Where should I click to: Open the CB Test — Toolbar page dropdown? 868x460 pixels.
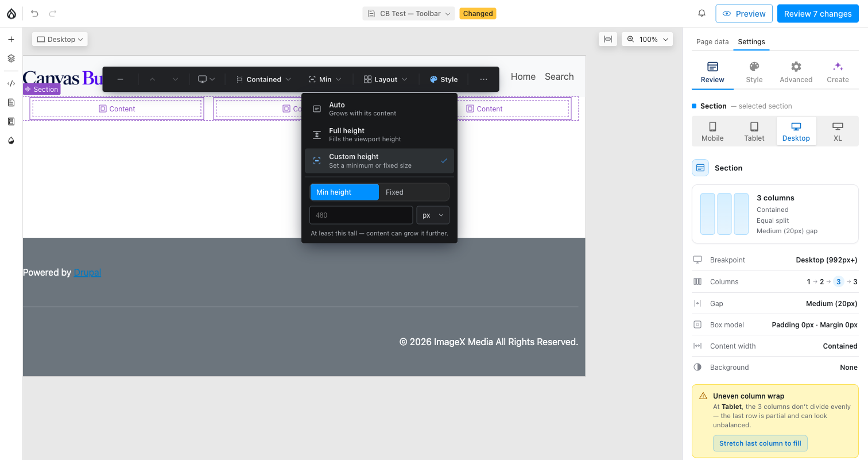point(409,13)
